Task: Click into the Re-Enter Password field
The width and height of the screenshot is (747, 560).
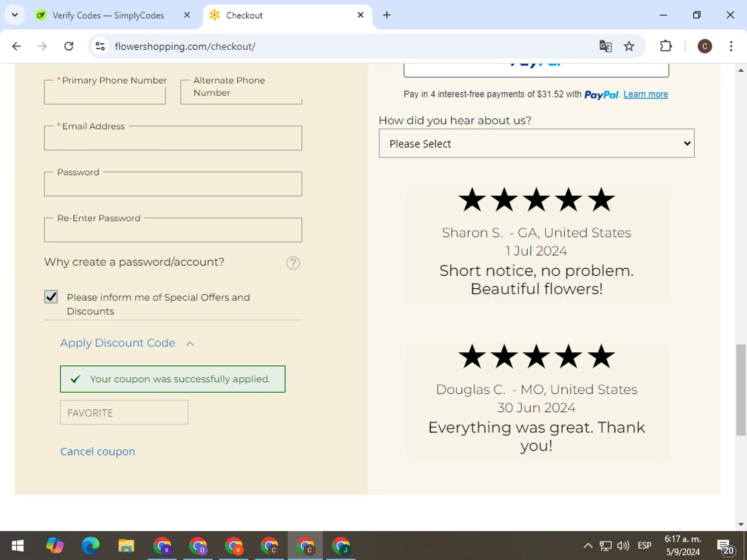Action: pos(173,229)
